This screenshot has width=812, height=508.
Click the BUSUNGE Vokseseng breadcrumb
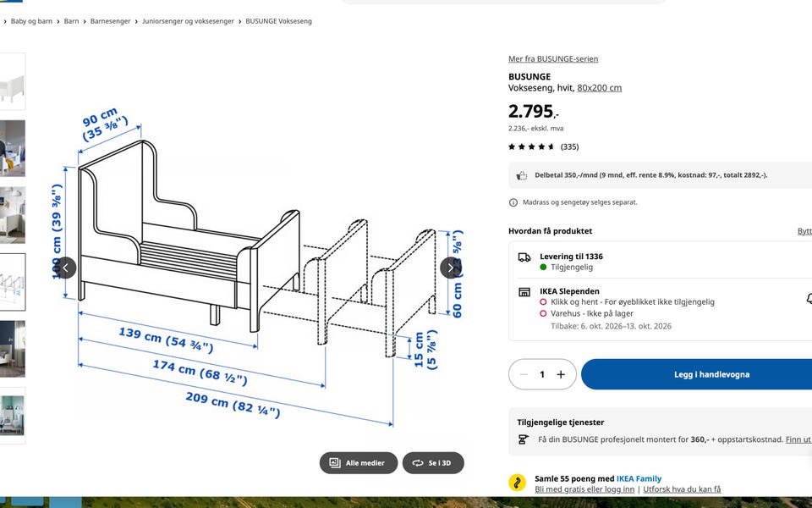point(278,21)
